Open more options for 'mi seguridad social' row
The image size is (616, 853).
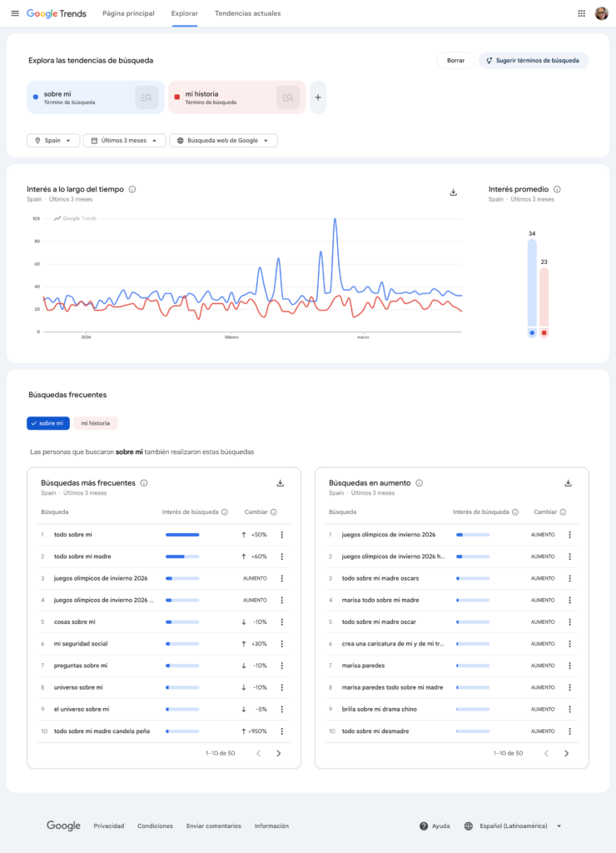pos(282,644)
